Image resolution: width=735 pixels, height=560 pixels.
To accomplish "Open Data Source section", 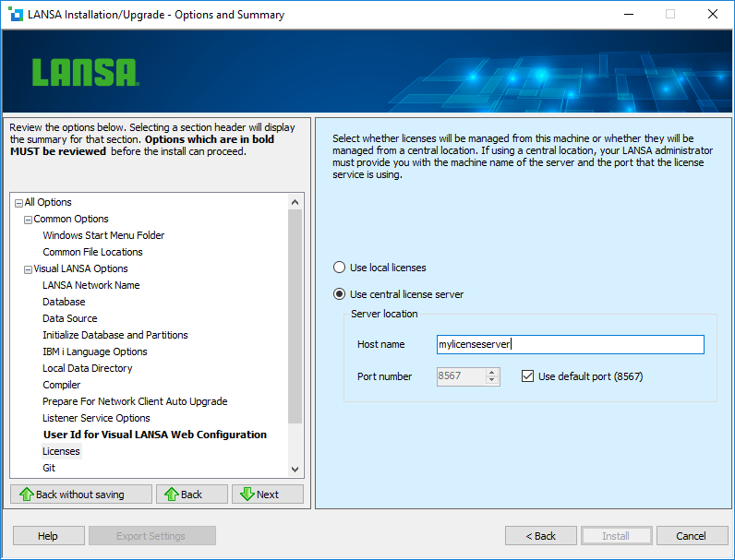I will pos(70,318).
